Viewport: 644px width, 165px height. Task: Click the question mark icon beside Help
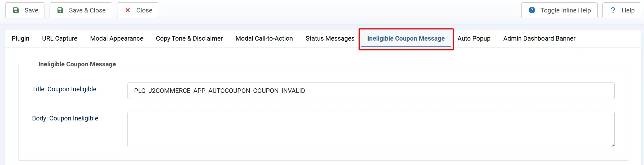613,10
